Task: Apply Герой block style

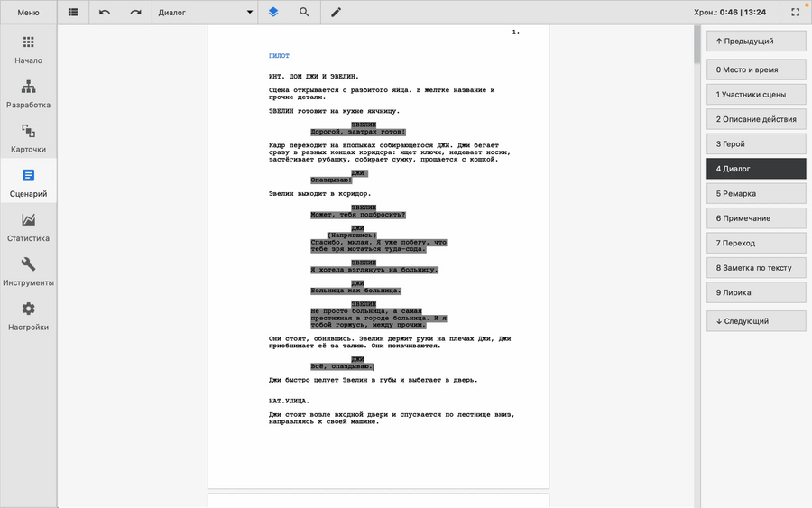Action: (x=756, y=144)
